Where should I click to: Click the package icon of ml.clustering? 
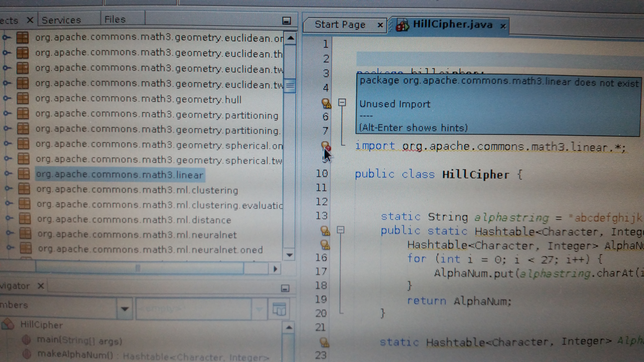(24, 189)
